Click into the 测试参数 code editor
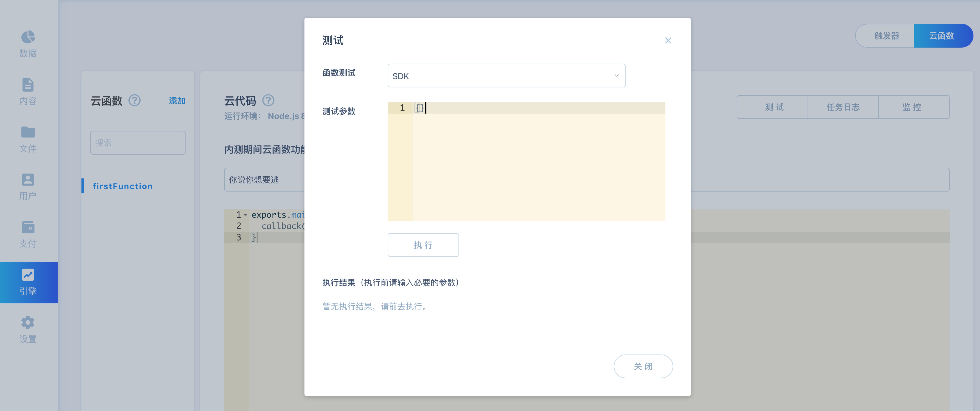The height and width of the screenshot is (411, 980). [538, 164]
